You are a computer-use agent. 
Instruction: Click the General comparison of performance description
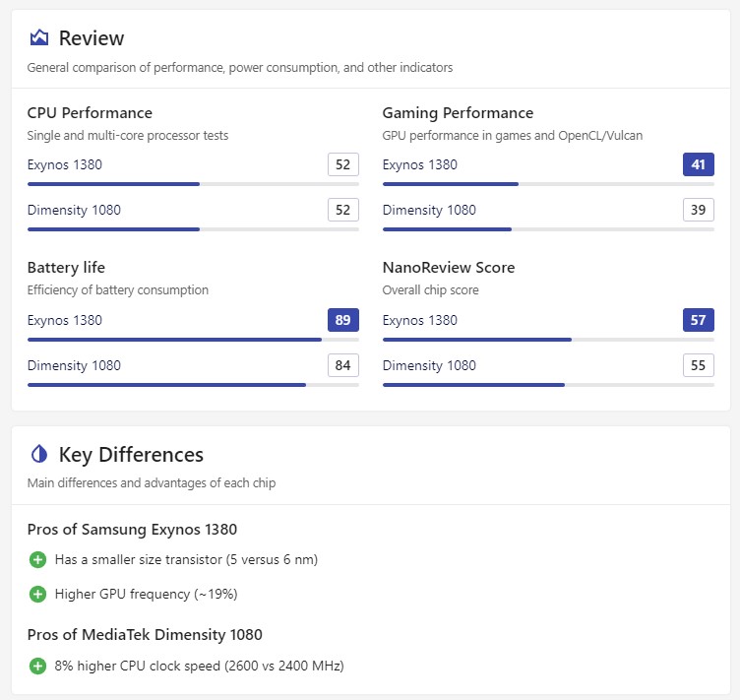click(240, 68)
